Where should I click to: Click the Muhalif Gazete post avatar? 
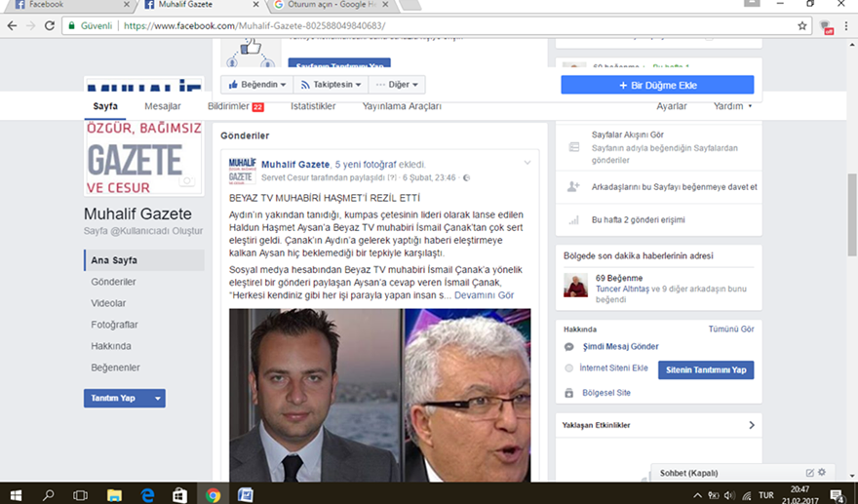pyautogui.click(x=242, y=170)
